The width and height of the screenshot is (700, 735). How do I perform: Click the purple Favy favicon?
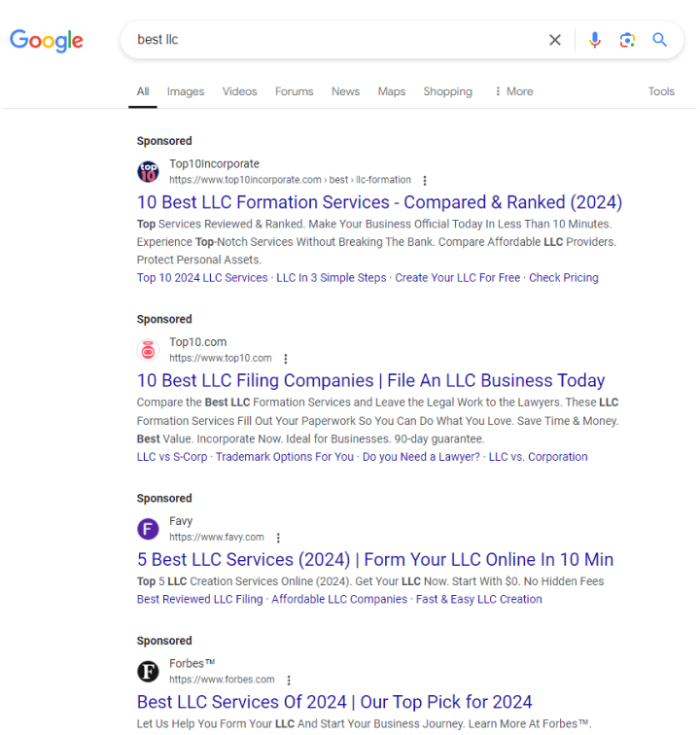148,529
